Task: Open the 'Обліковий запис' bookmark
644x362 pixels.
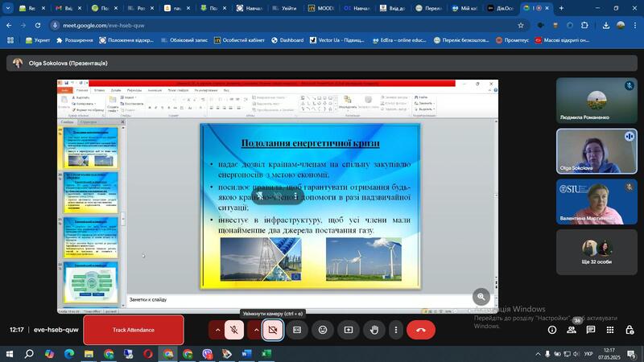Action: pyautogui.click(x=184, y=40)
